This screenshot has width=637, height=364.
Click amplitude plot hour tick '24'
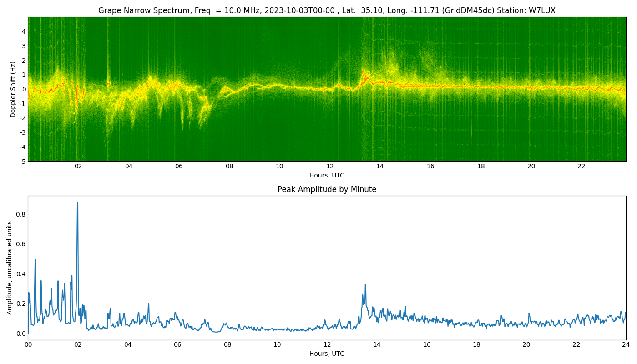click(x=626, y=345)
